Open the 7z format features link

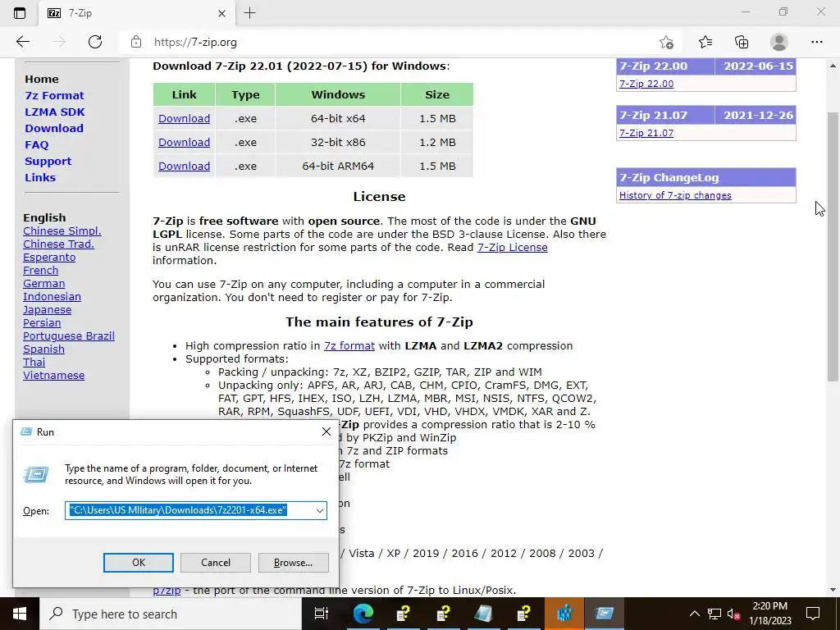click(349, 345)
